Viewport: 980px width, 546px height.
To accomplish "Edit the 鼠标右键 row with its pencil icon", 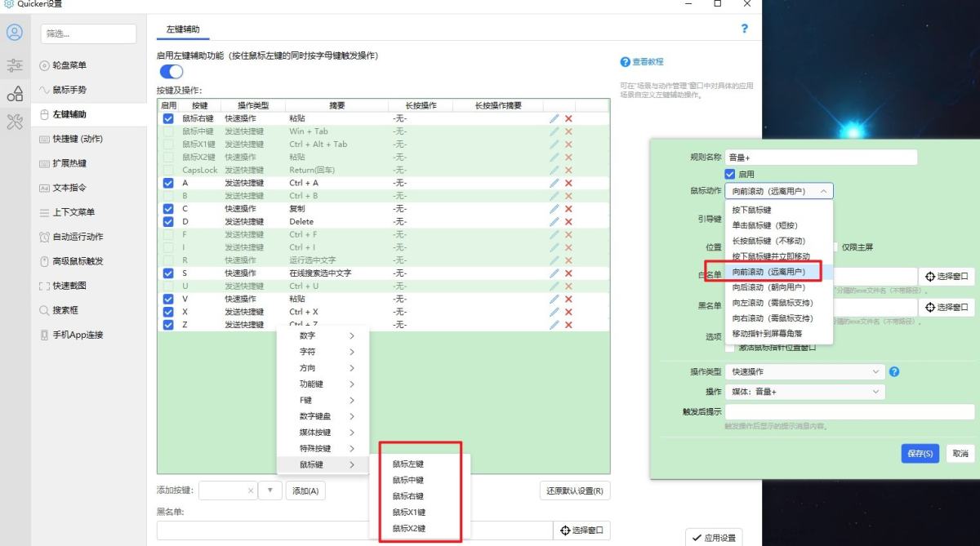I will pos(555,118).
